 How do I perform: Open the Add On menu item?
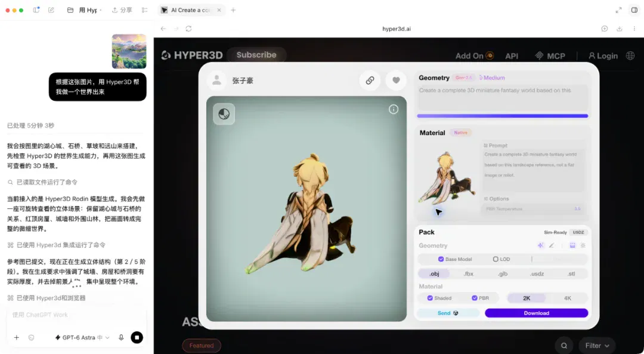coord(475,56)
